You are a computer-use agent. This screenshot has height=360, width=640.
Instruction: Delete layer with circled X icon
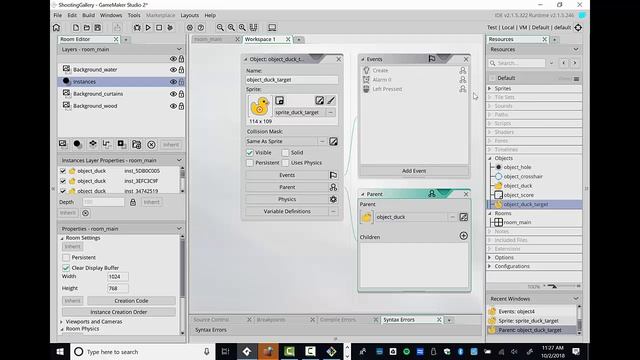pyautogui.click(x=151, y=144)
